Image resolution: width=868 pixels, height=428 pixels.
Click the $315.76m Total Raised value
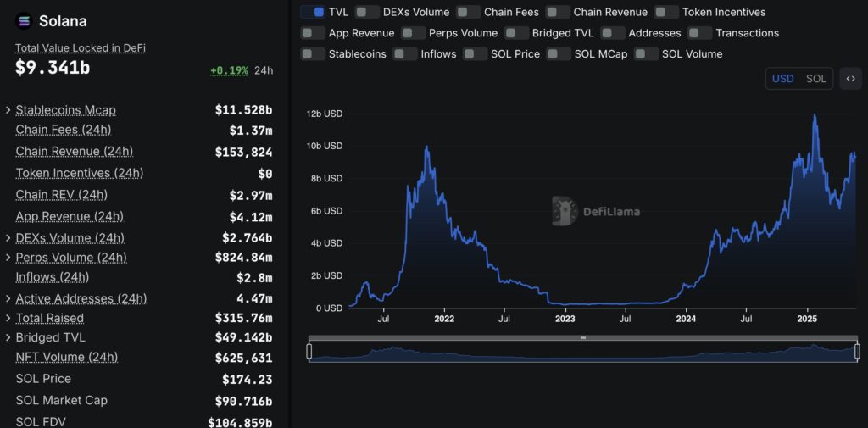point(243,318)
